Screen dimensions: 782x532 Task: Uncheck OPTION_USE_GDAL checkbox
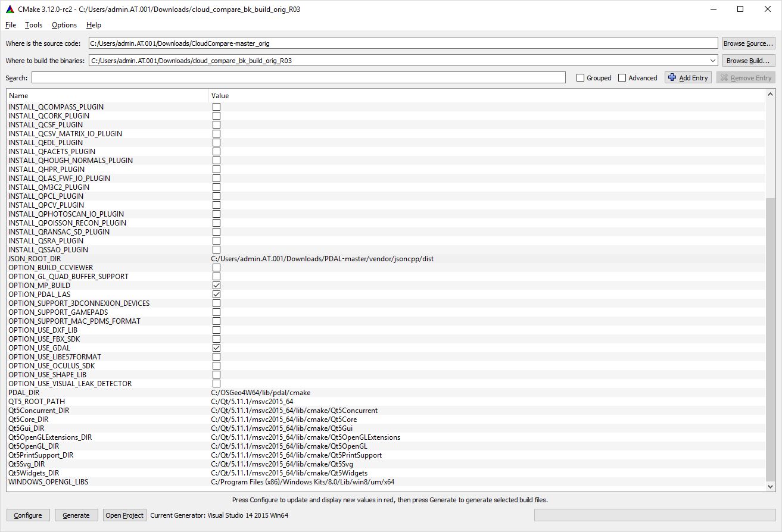tap(216, 348)
